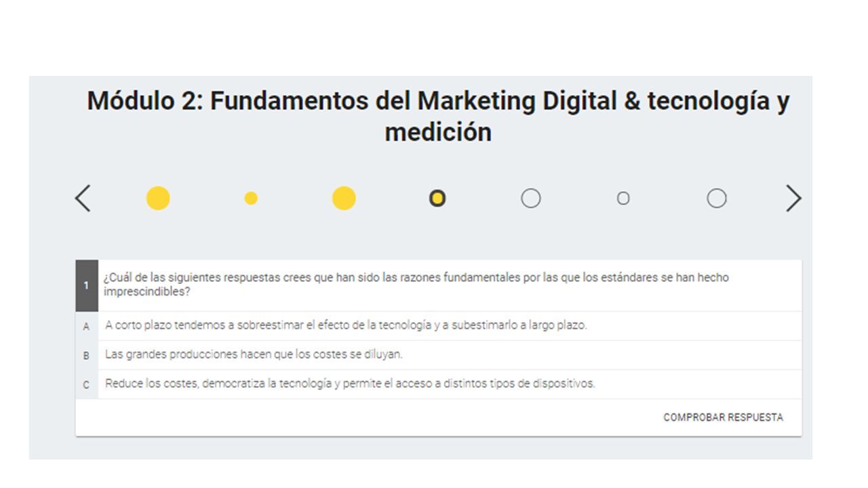Screen dimensions: 868x488
Task: Click the COMPROBAR RESPUESTA button
Action: click(x=723, y=418)
